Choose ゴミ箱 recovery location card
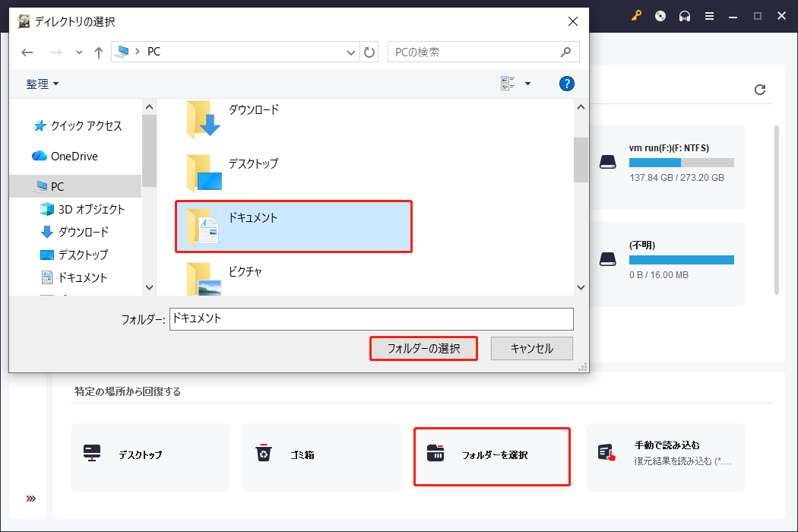Screen dimensions: 798x532 click(322, 458)
